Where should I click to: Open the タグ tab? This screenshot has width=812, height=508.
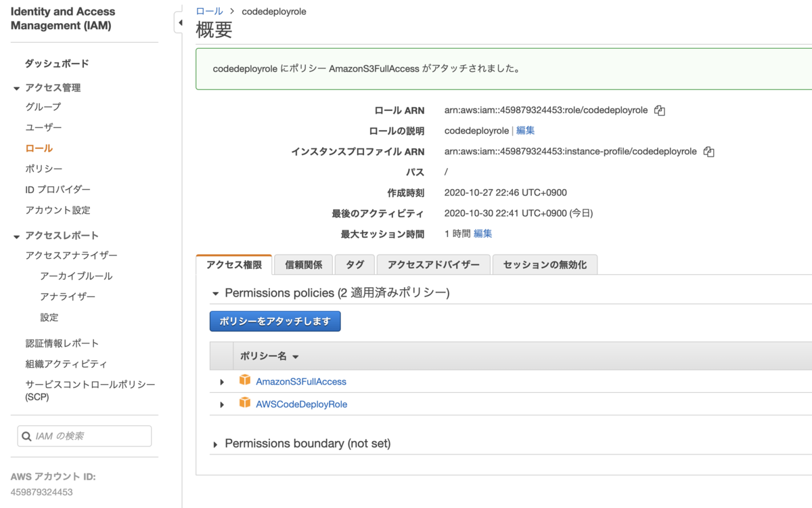tap(355, 265)
